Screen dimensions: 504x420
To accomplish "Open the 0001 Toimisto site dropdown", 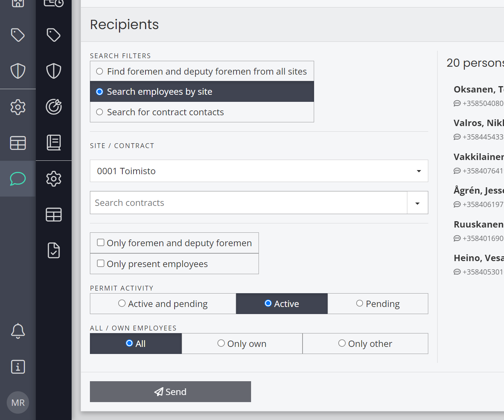I will 259,171.
